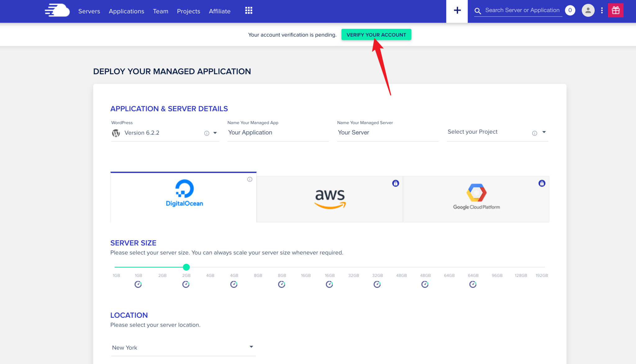
Task: Click the search magnifier icon
Action: 478,11
